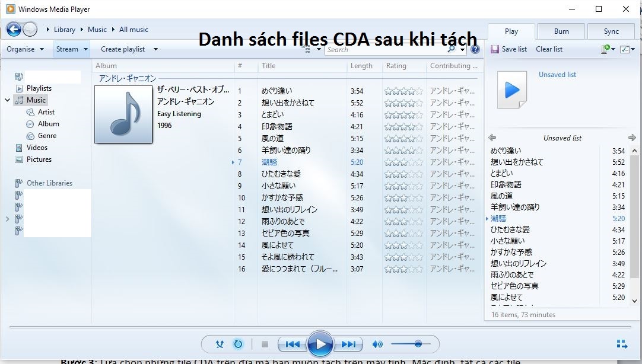
Task: Open the search options dropdown arrow
Action: (462, 49)
